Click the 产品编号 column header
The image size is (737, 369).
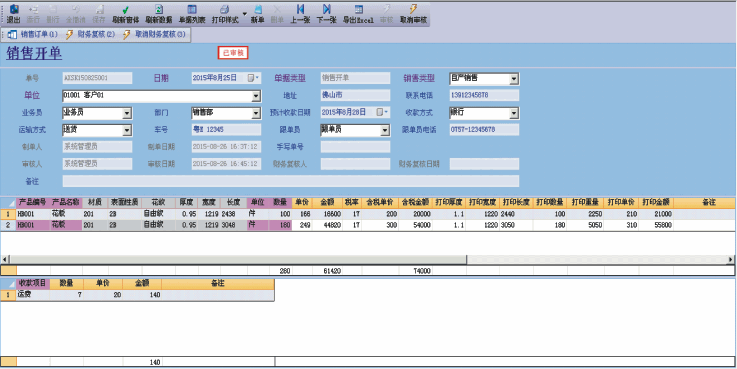pos(32,203)
